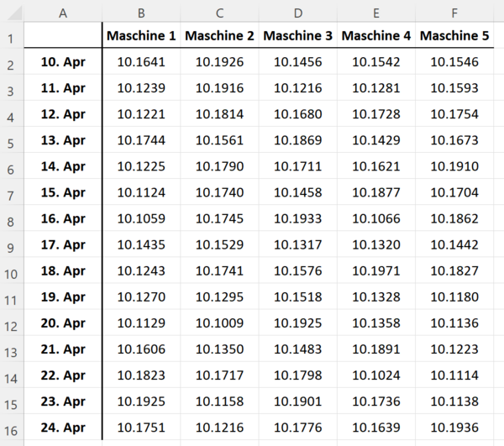This screenshot has height=446, width=504.
Task: Select the 20. Apr date cell
Action: click(x=63, y=323)
